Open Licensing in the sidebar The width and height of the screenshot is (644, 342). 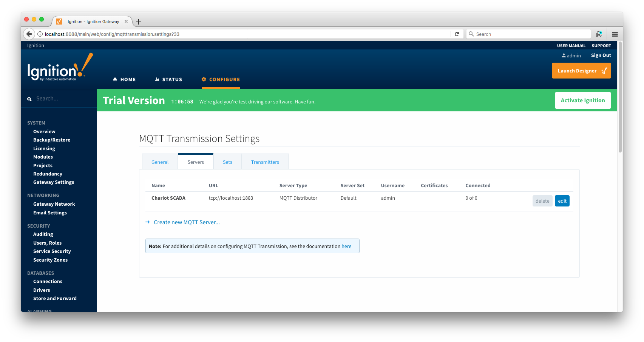pyautogui.click(x=44, y=148)
